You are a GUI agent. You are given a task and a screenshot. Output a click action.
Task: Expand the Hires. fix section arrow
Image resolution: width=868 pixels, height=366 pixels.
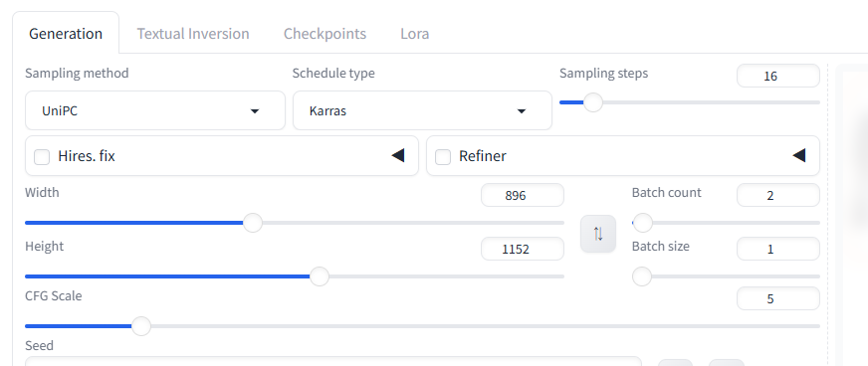[397, 156]
